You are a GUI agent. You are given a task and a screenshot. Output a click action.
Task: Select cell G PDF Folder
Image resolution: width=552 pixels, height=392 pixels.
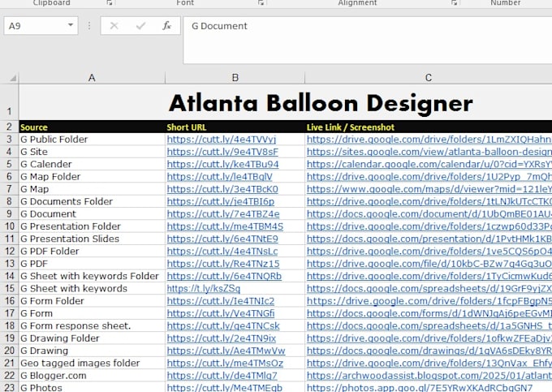click(x=92, y=252)
